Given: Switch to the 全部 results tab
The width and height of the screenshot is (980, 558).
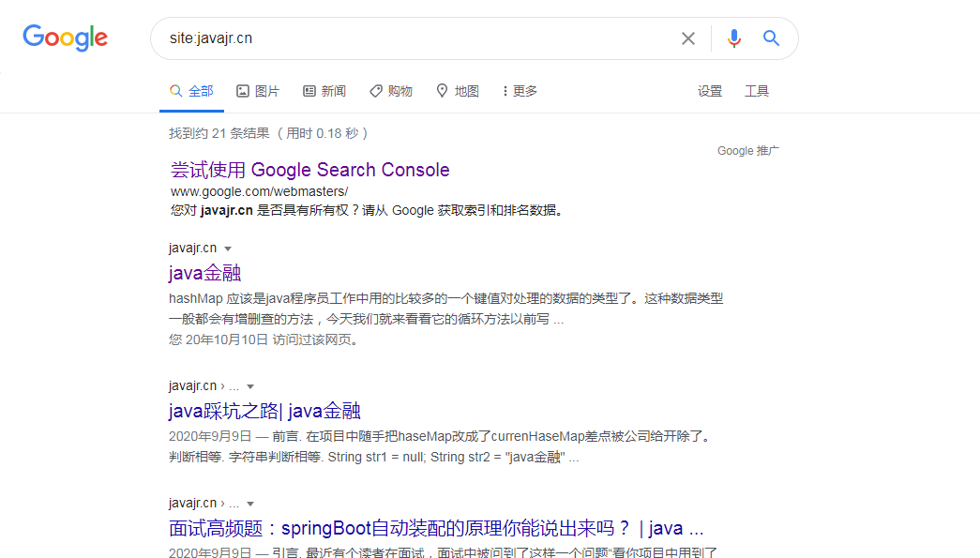Looking at the screenshot, I should coord(191,91).
